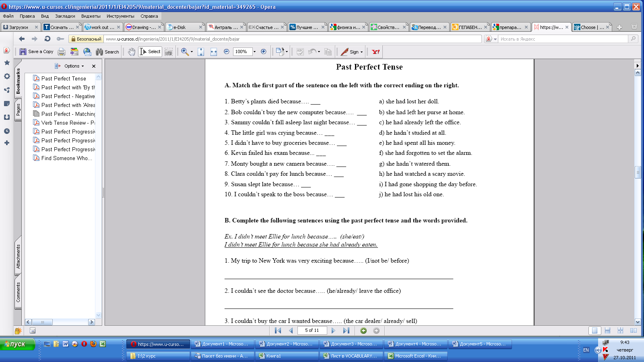644x362 pixels.
Task: Click the browser Back arrow
Action: tap(22, 39)
